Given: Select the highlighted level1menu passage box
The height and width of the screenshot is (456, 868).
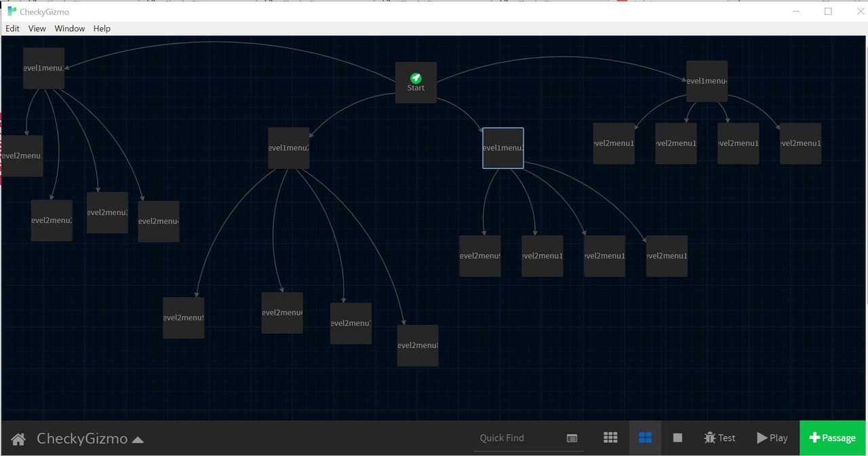Looking at the screenshot, I should [503, 148].
